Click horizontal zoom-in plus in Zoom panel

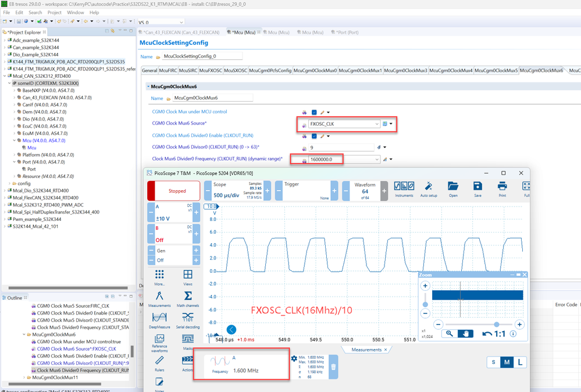tap(519, 325)
